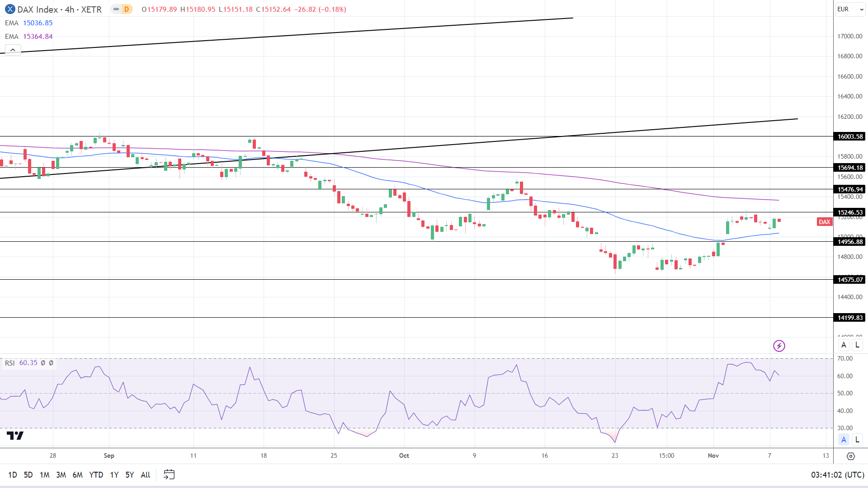The width and height of the screenshot is (868, 488).
Task: Click the 17000.00 price axis label
Action: tap(850, 36)
